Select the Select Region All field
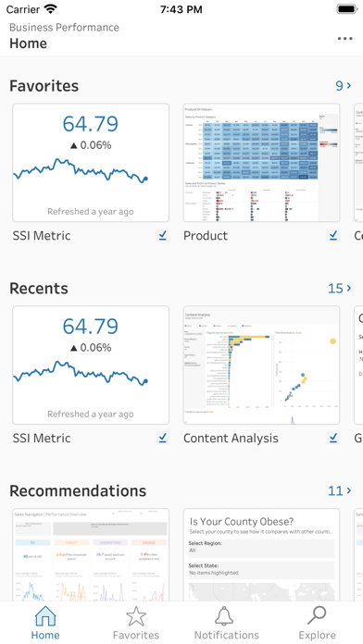The height and width of the screenshot is (644, 363). click(261, 547)
